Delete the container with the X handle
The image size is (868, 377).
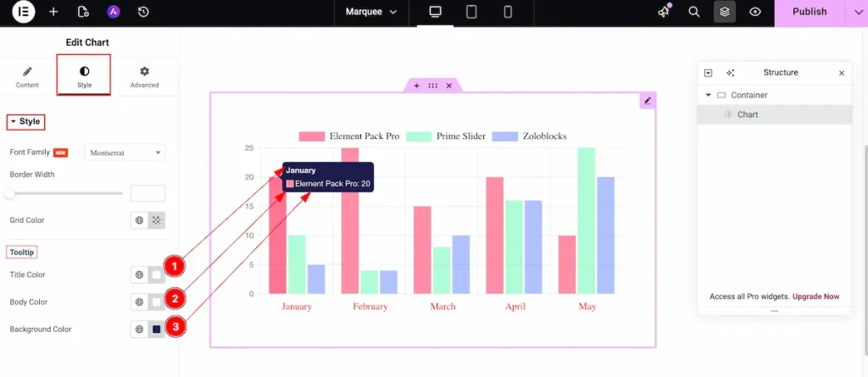[449, 86]
